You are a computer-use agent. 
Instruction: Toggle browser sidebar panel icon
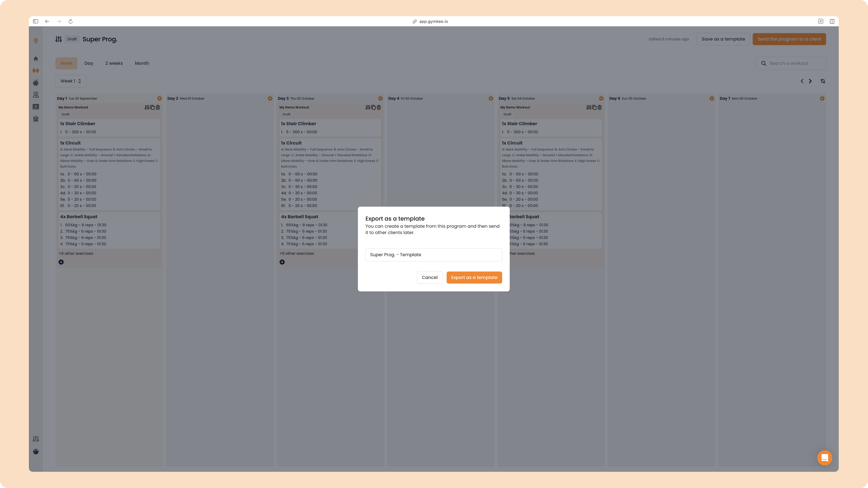pos(35,21)
